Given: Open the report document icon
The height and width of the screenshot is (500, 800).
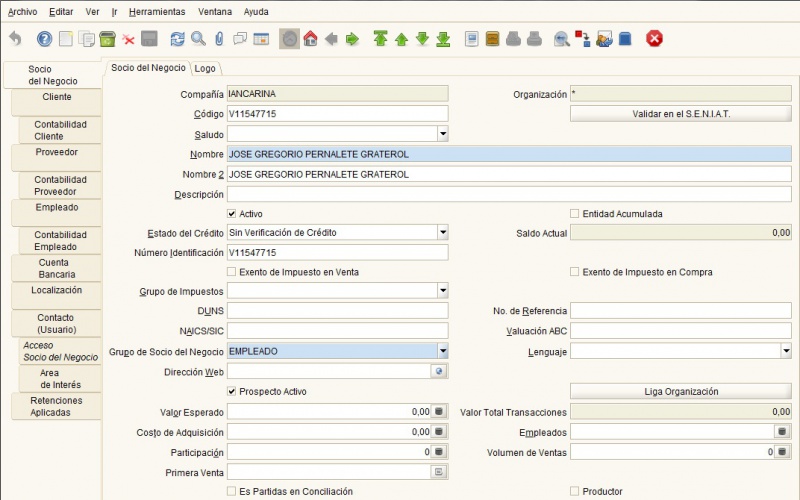Looking at the screenshot, I should click(x=471, y=39).
